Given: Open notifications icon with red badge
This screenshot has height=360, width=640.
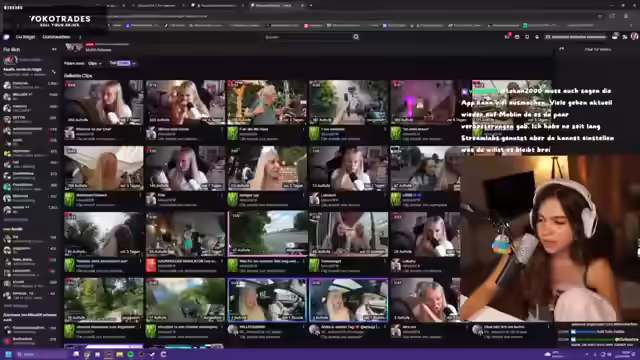Looking at the screenshot, I should coord(507,37).
